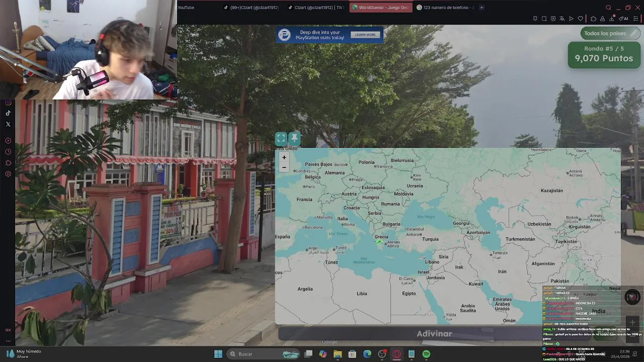Screen dimensions: 644x362
Task: Select the WorldGuessr browser tab
Action: (x=380, y=8)
